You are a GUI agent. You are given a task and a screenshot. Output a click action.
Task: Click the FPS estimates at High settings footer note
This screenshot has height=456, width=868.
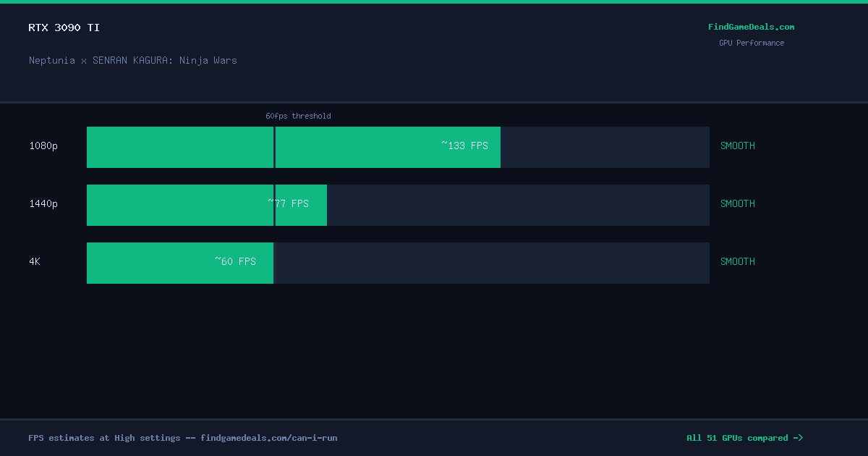[183, 438]
